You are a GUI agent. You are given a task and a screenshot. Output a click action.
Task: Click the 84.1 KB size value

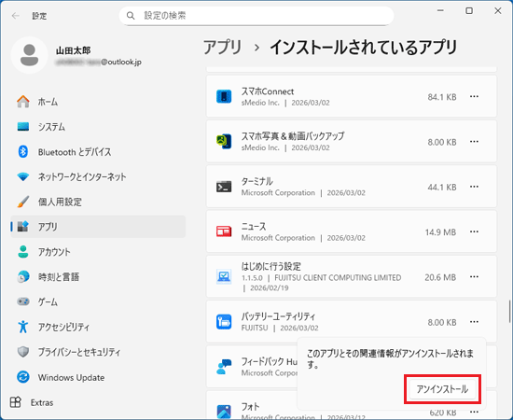tap(442, 97)
